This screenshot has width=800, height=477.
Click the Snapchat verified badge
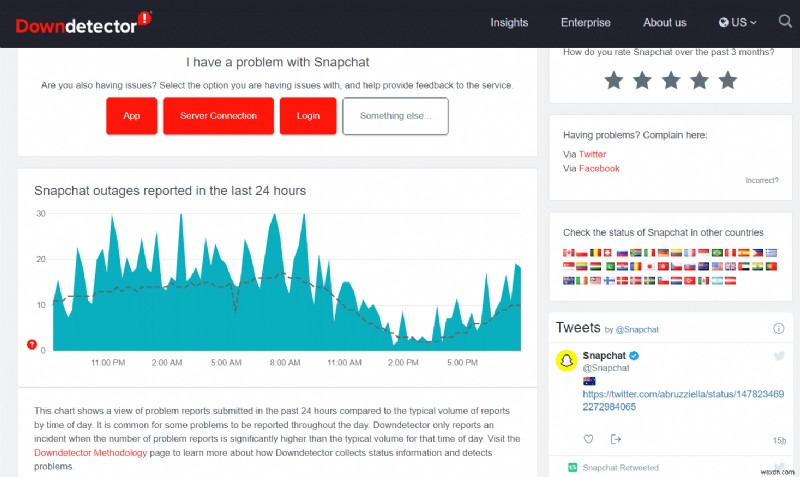(x=634, y=356)
